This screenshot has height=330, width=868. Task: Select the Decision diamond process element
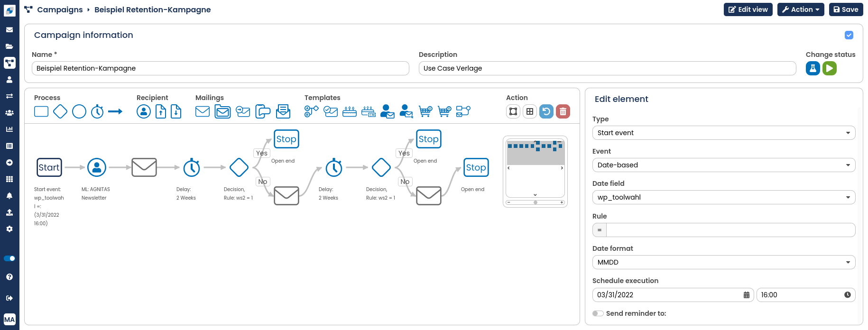click(x=60, y=111)
